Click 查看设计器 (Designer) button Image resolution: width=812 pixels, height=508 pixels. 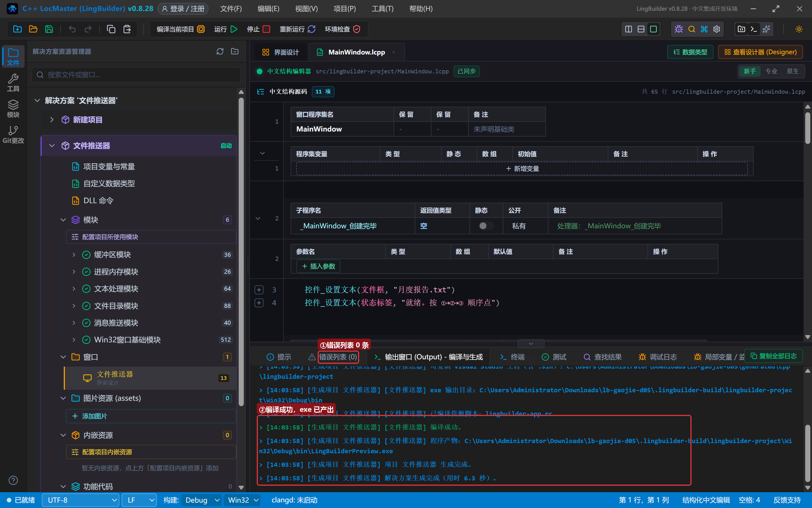click(x=760, y=52)
